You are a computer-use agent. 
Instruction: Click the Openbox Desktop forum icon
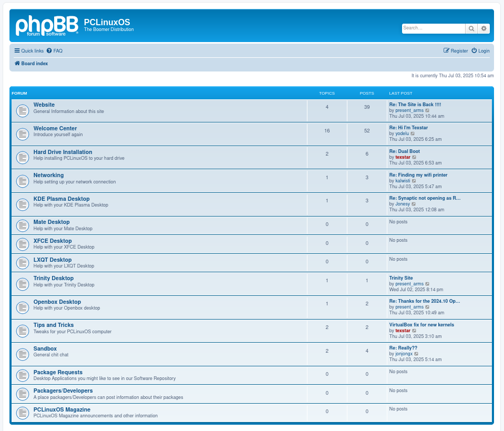23,307
